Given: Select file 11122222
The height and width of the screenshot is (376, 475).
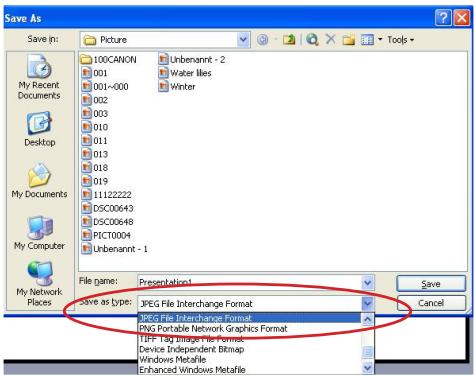Looking at the screenshot, I should [107, 195].
